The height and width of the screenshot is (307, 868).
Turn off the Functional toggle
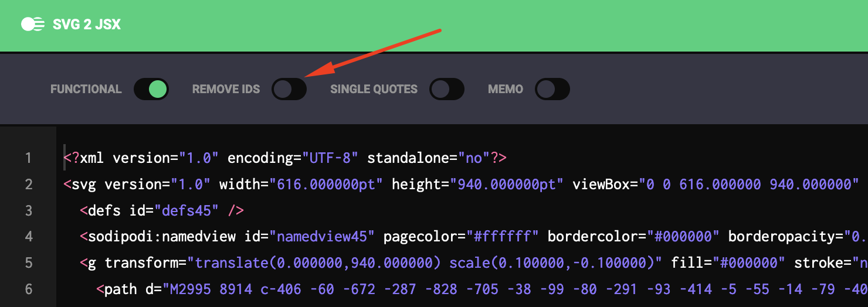(x=151, y=89)
